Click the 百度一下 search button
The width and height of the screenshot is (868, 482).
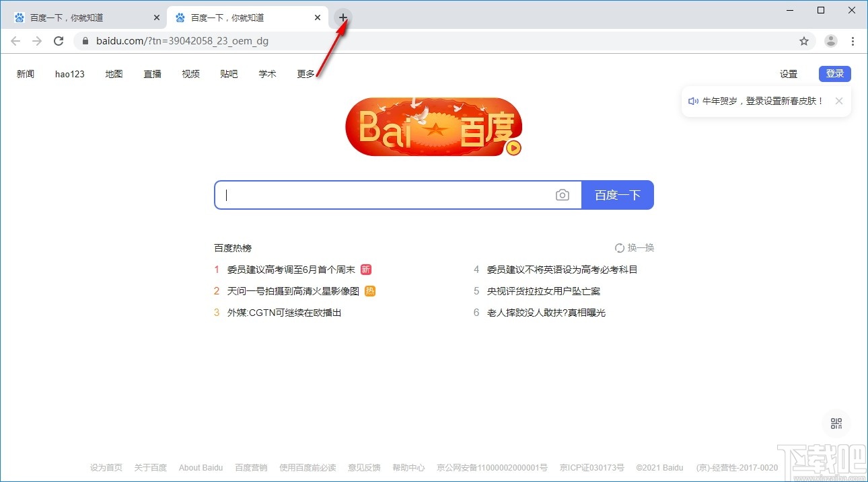[617, 195]
